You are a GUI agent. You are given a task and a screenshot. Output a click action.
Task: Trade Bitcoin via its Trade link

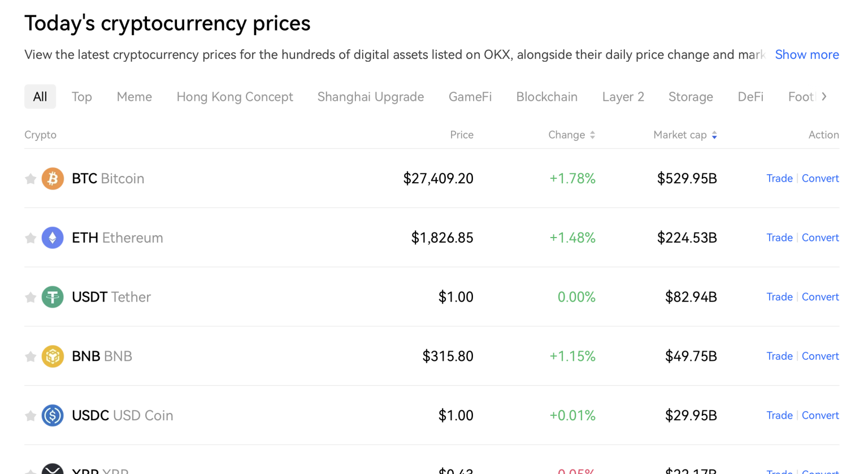pos(779,178)
